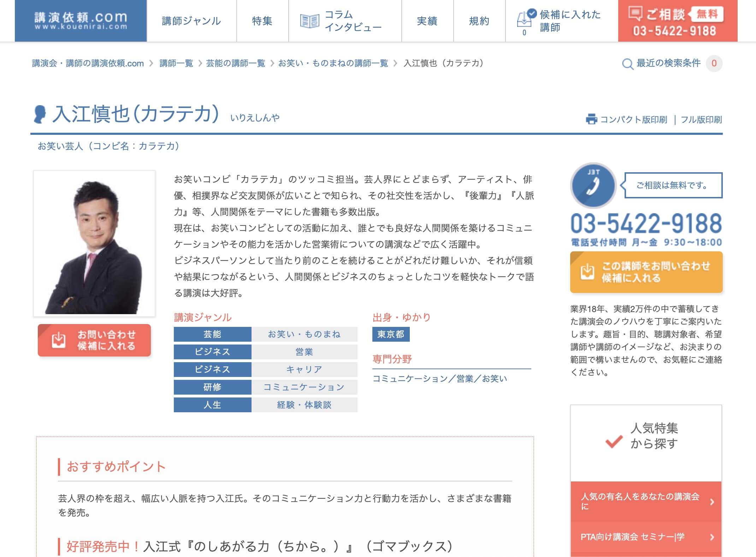The image size is (756, 557).
Task: Click the download icon in the orange button
Action: click(x=587, y=271)
